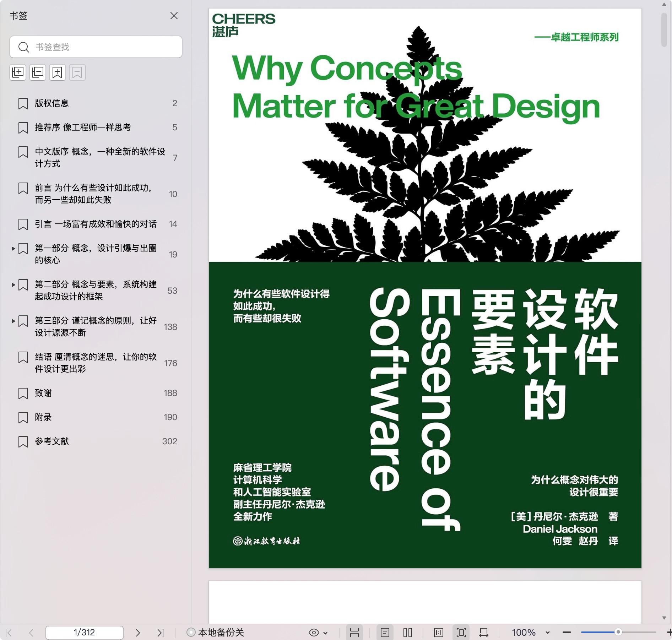
Task: Click the add bookmark icon
Action: 58,72
